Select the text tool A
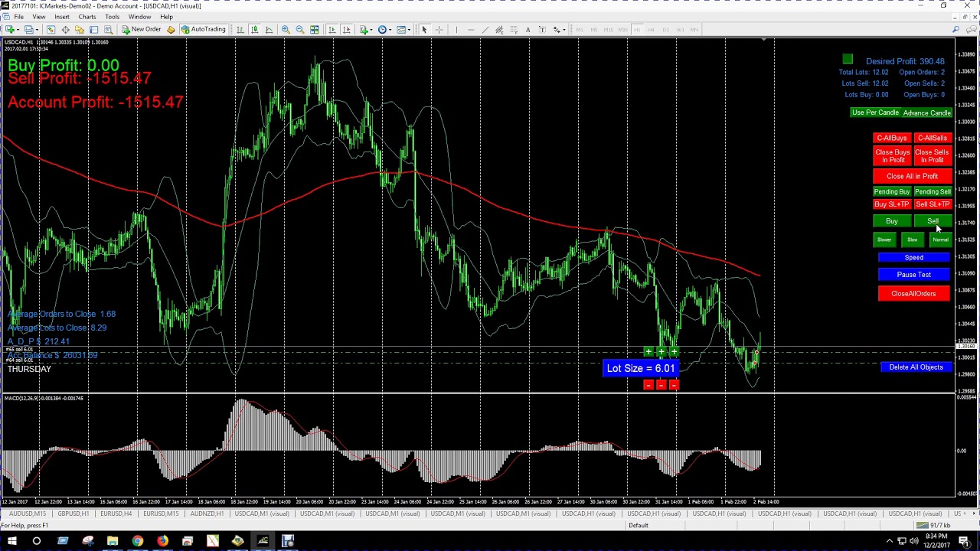The width and height of the screenshot is (980, 551). pyautogui.click(x=528, y=29)
